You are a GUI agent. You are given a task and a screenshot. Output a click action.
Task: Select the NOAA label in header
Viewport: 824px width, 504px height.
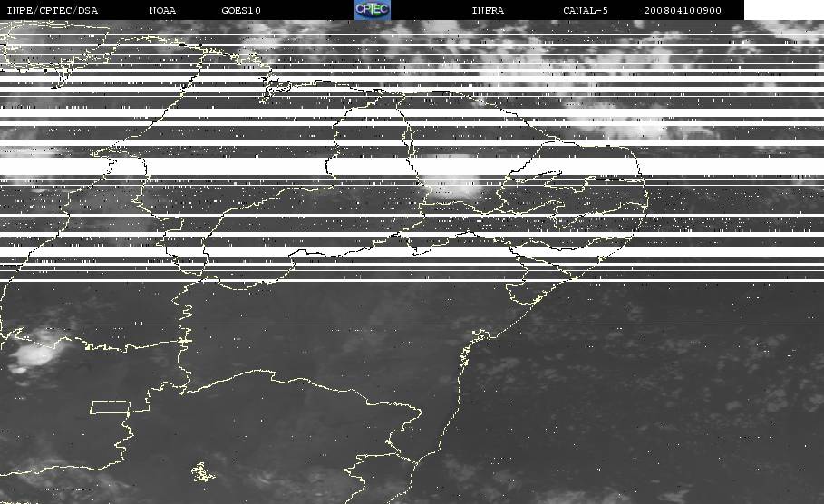[x=162, y=10]
